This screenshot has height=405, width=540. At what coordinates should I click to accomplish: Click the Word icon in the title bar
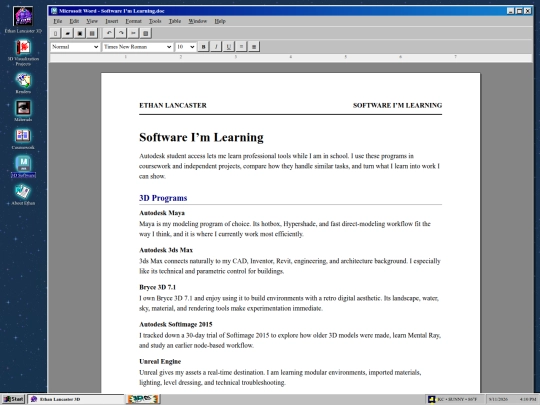tap(54, 11)
